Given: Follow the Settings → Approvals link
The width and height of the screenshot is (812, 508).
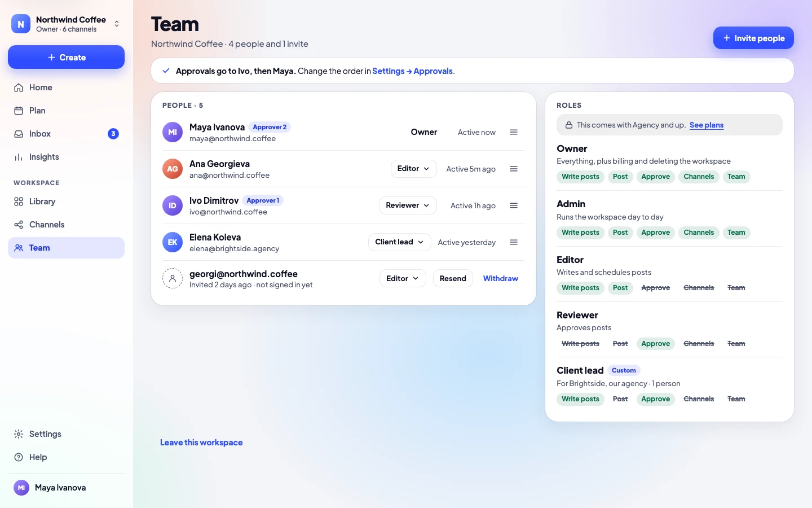Looking at the screenshot, I should 413,71.
